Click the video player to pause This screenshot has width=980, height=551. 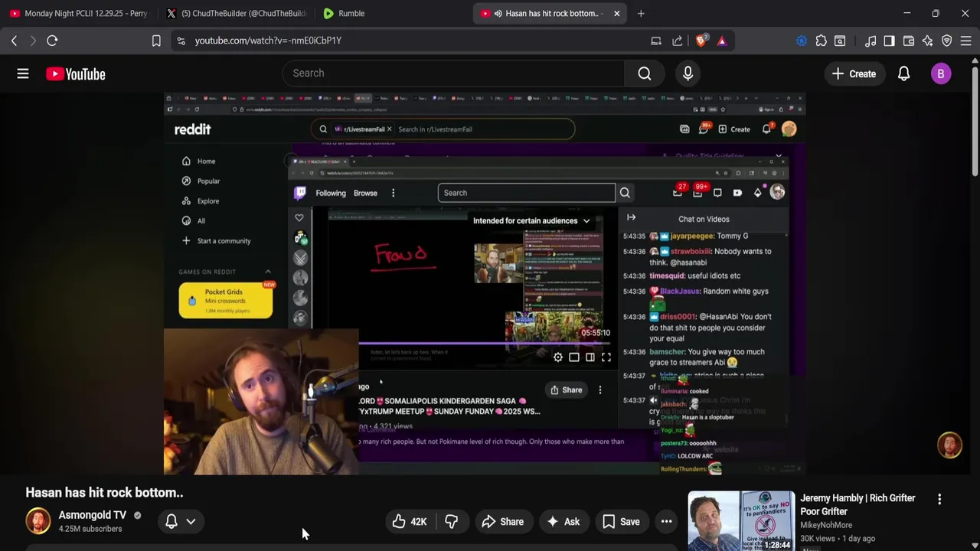(485, 283)
